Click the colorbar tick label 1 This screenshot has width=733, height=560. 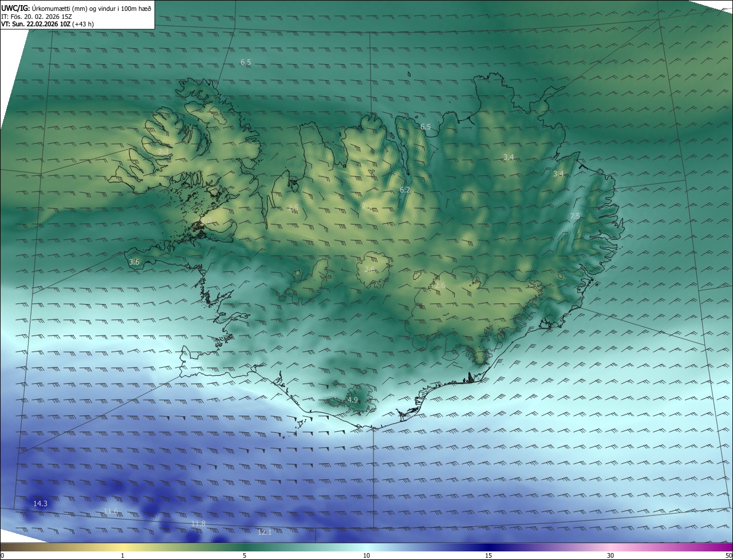tap(123, 556)
